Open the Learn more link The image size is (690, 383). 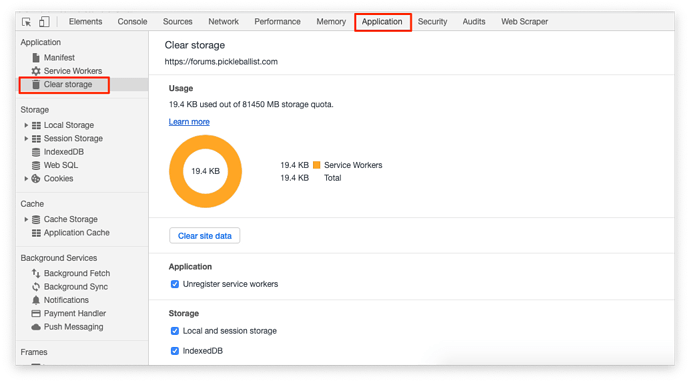point(189,122)
